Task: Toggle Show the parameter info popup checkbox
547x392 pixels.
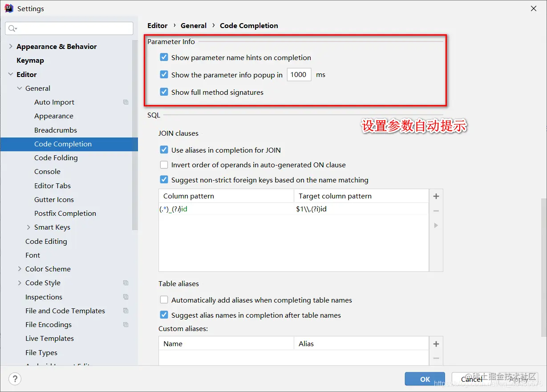Action: point(164,75)
